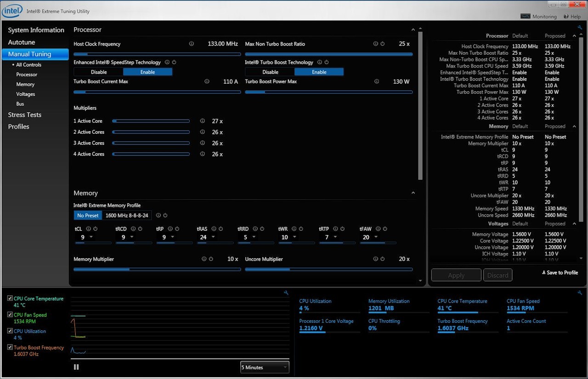
Task: Open the System Information page
Action: pyautogui.click(x=36, y=30)
